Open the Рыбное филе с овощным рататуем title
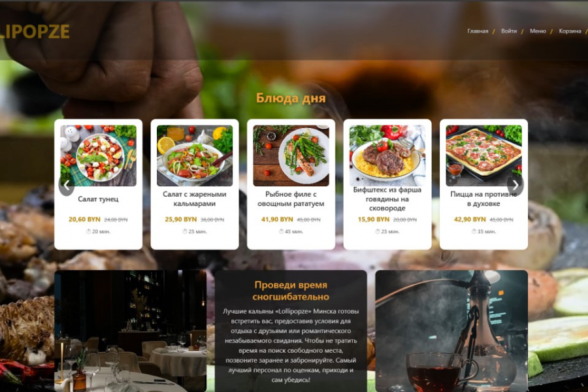The height and width of the screenshot is (392, 588). 291,199
